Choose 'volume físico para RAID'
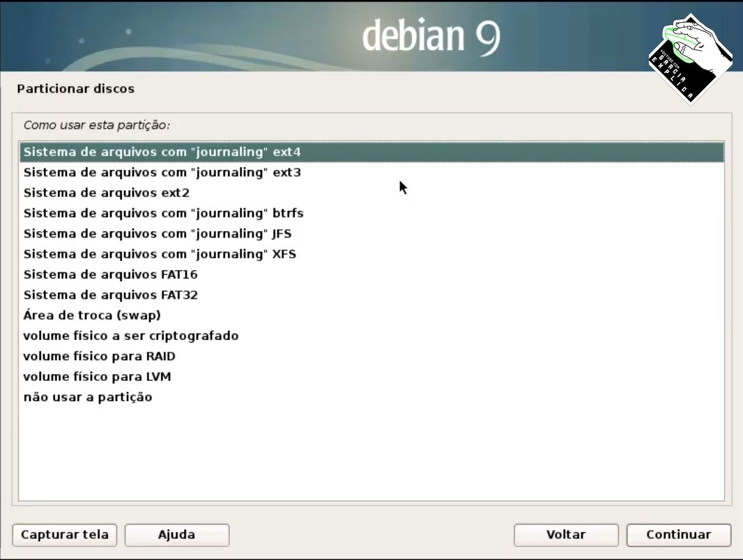743x560 pixels. 372,356
